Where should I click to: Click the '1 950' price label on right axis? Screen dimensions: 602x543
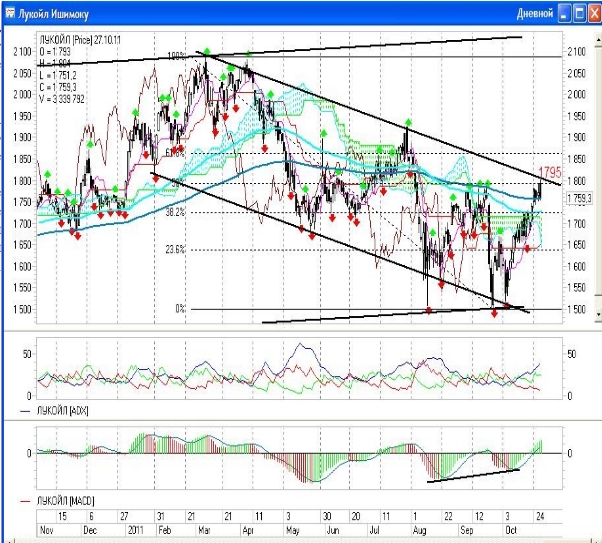[577, 116]
